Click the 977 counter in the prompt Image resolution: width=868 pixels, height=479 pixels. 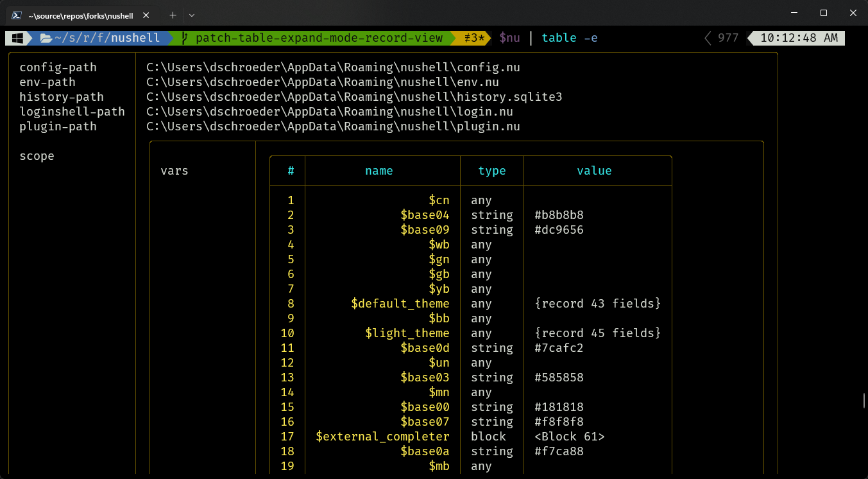[x=728, y=38]
